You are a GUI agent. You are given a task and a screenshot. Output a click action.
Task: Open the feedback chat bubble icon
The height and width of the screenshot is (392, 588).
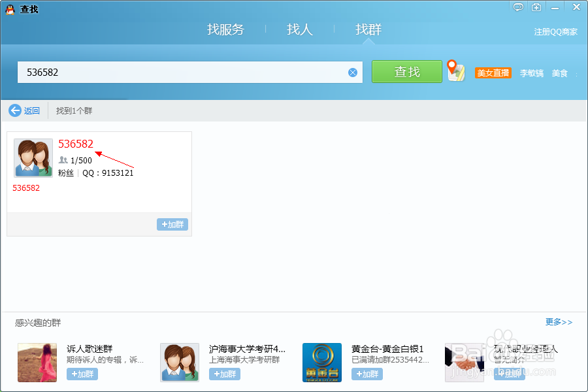point(518,7)
